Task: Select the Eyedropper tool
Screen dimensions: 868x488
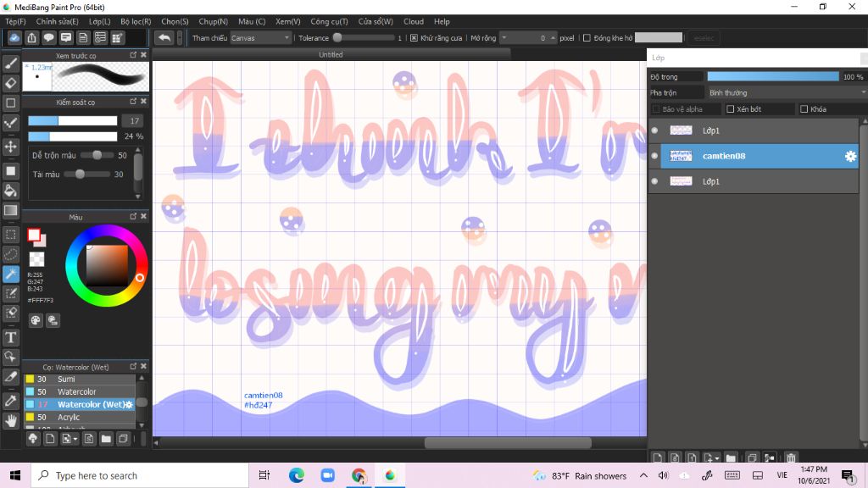Action: tap(10, 401)
